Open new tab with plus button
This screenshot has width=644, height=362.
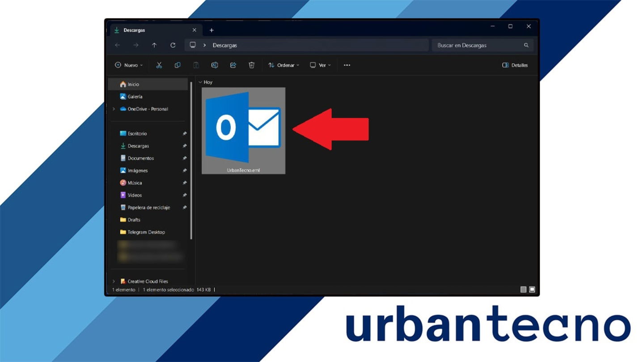212,30
